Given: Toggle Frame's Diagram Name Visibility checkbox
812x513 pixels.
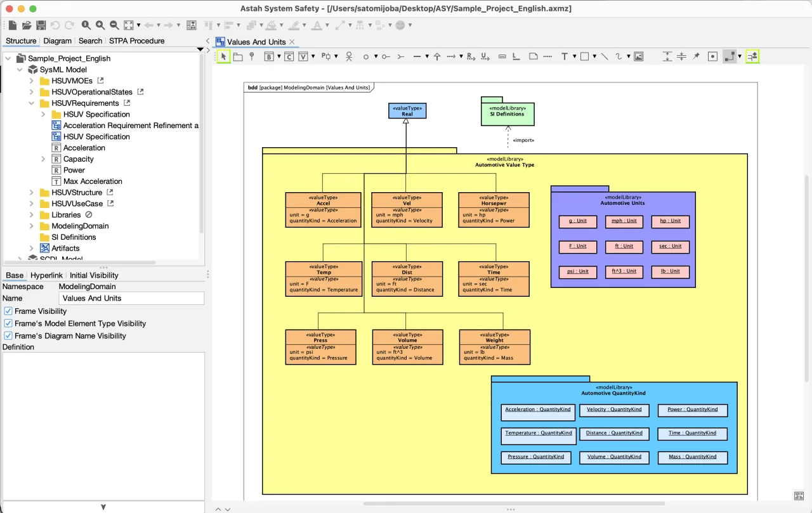Looking at the screenshot, I should point(8,335).
